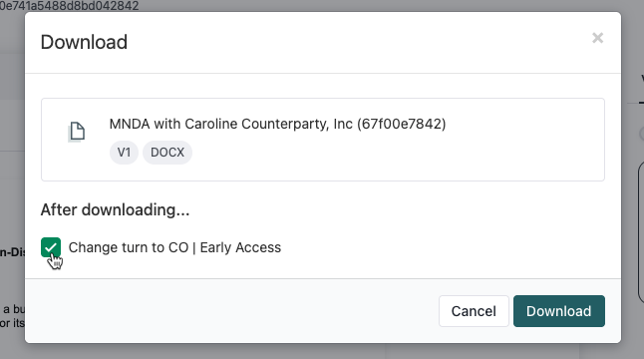Select the V1 version badge

(124, 153)
